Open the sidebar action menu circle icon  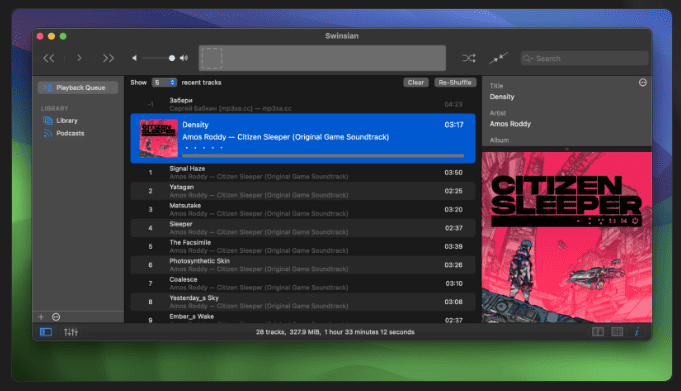pyautogui.click(x=56, y=317)
